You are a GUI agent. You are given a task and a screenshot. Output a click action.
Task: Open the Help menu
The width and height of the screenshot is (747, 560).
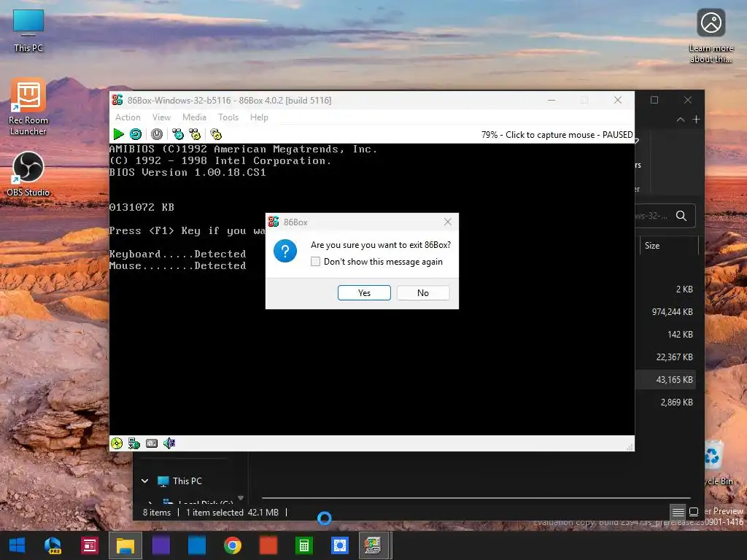(x=259, y=117)
